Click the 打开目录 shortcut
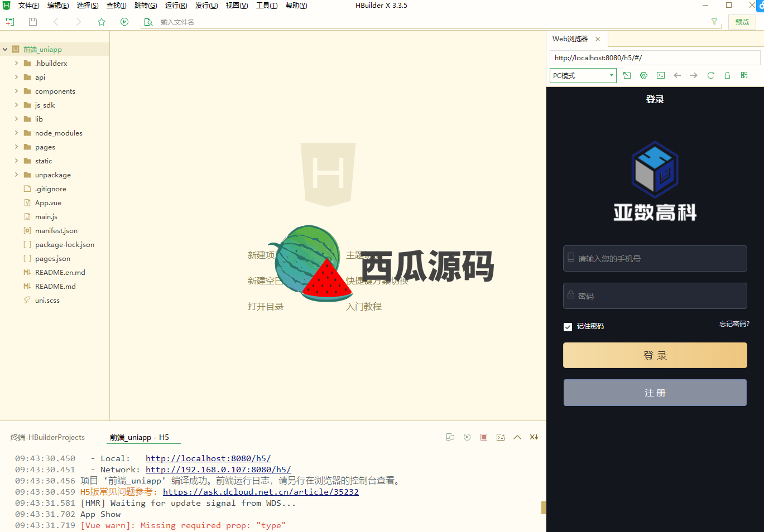764x532 pixels. (266, 307)
